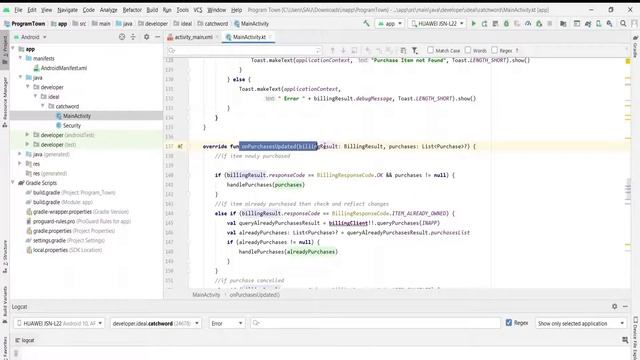
Task: Open AndroidManifest.xml in the project tree
Action: click(60, 68)
